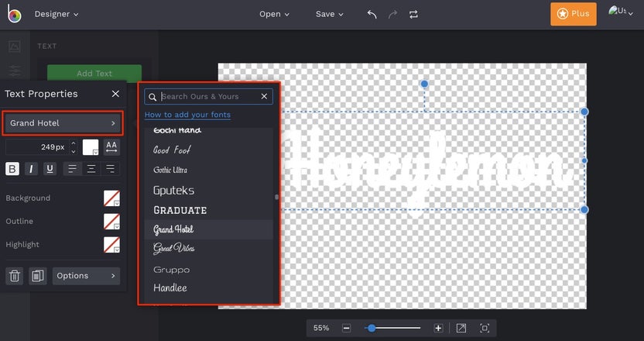This screenshot has height=341, width=644.
Task: Click the repeat/loop arrows icon
Action: click(x=413, y=15)
